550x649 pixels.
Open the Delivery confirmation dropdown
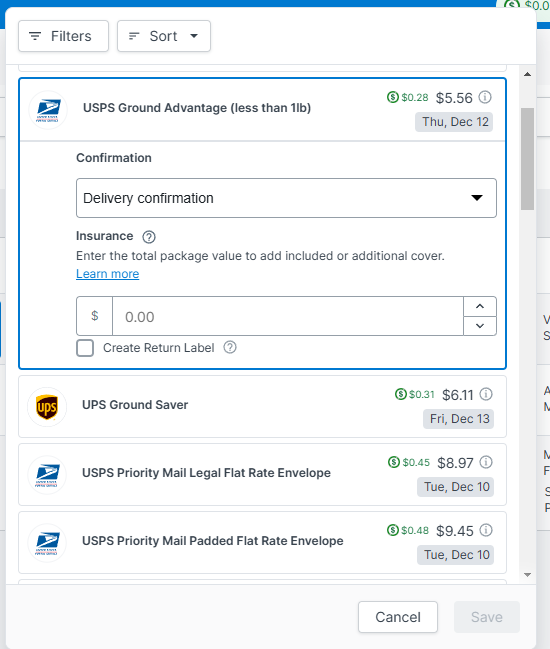click(286, 198)
